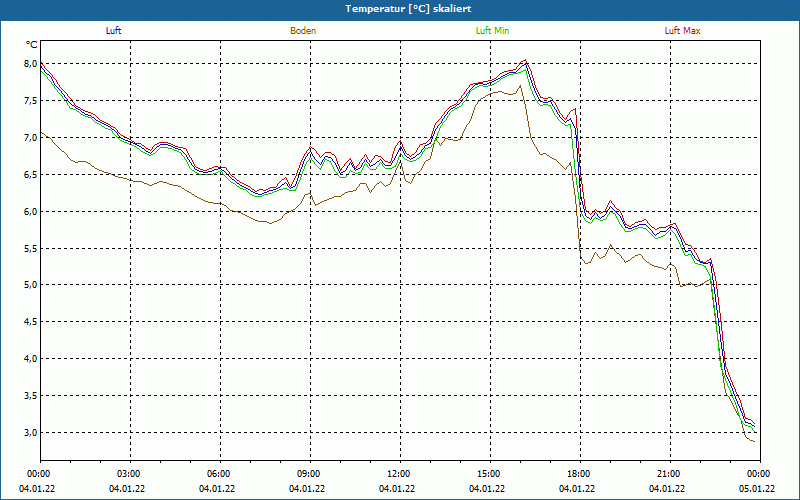This screenshot has height=500, width=800.
Task: Click the '04.01.22' date under 12:00
Action: 397,489
